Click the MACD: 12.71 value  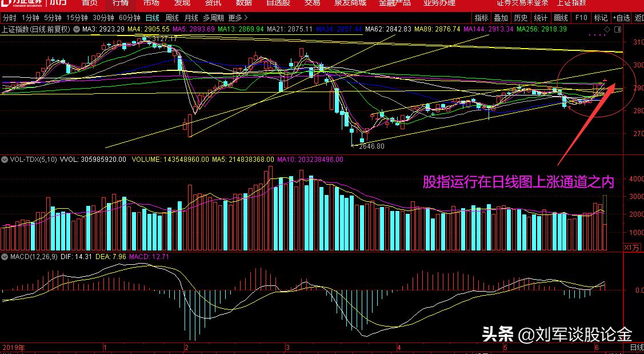coord(149,257)
